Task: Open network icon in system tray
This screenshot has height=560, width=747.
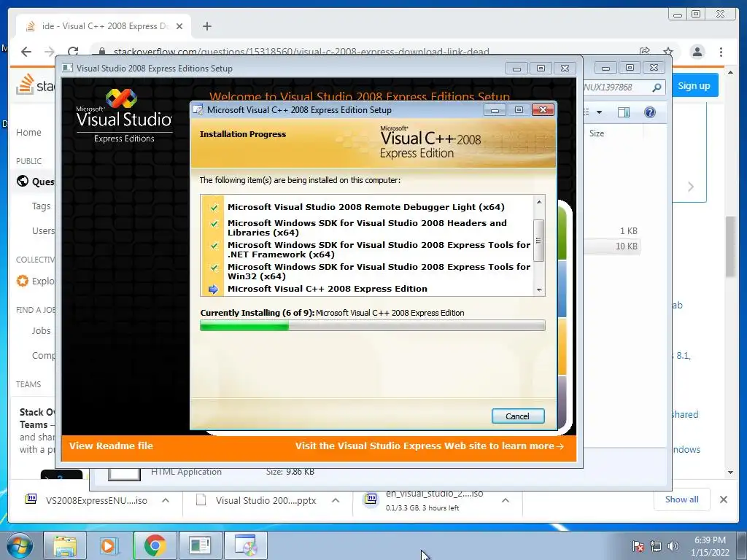Action: [x=656, y=546]
